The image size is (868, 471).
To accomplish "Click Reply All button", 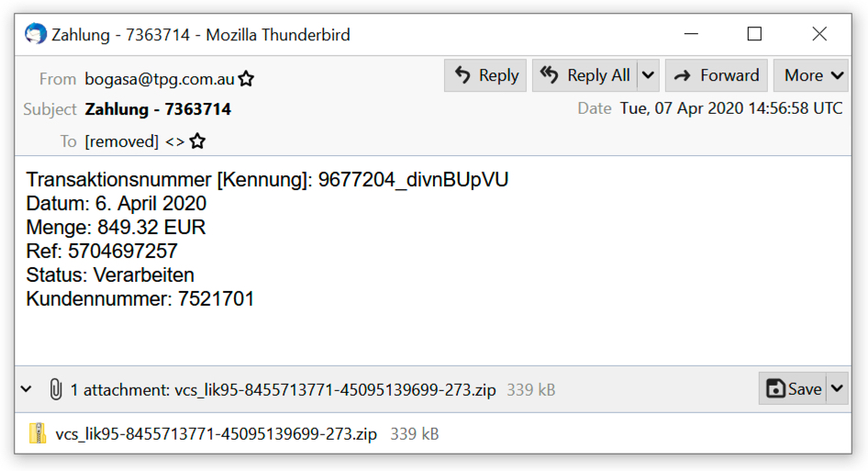I will click(x=585, y=75).
